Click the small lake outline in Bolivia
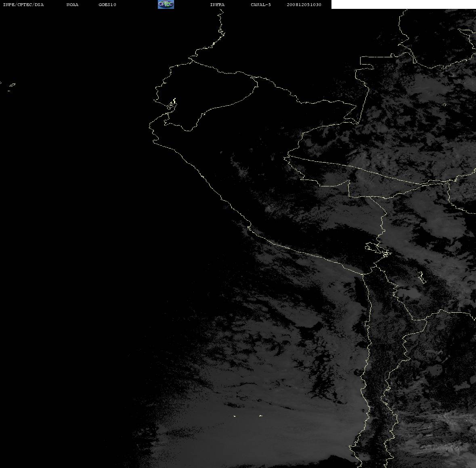 [421, 277]
